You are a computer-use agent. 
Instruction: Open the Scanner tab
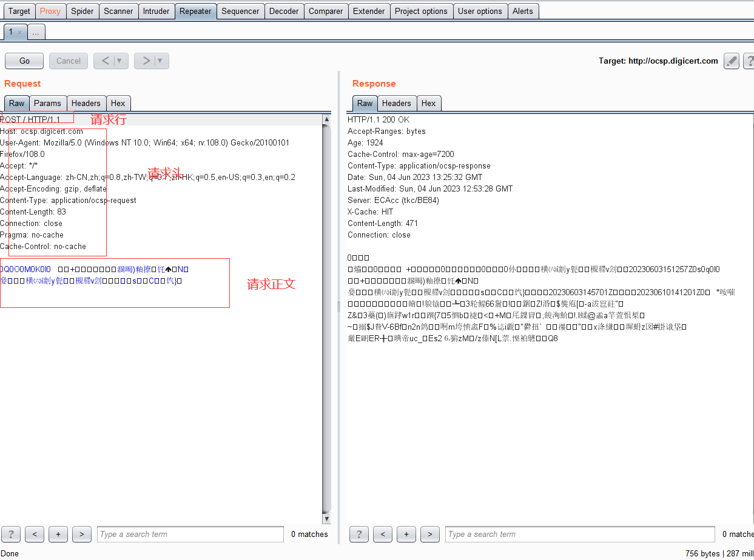(x=118, y=11)
